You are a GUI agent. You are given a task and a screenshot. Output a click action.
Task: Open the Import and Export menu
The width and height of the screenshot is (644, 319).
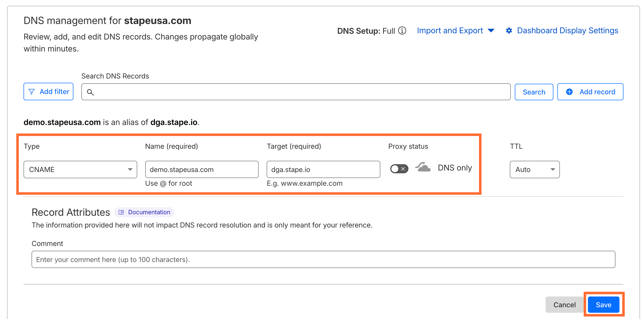point(455,30)
